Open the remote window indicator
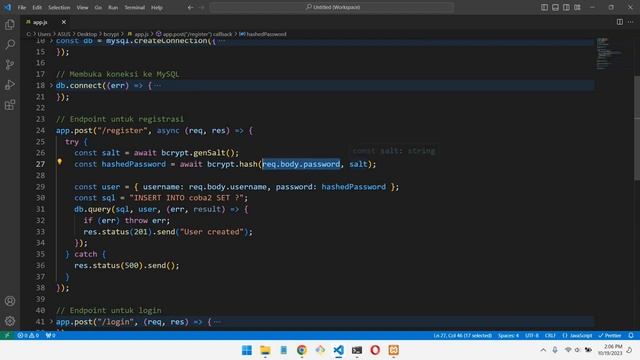Screen dimensions: 640x360 point(7,335)
